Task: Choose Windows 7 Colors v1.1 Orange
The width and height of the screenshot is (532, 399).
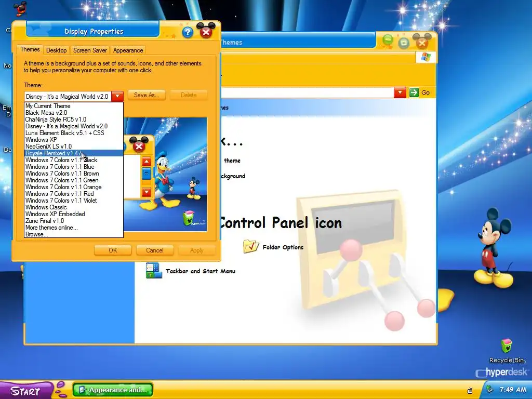Action: (x=74, y=187)
